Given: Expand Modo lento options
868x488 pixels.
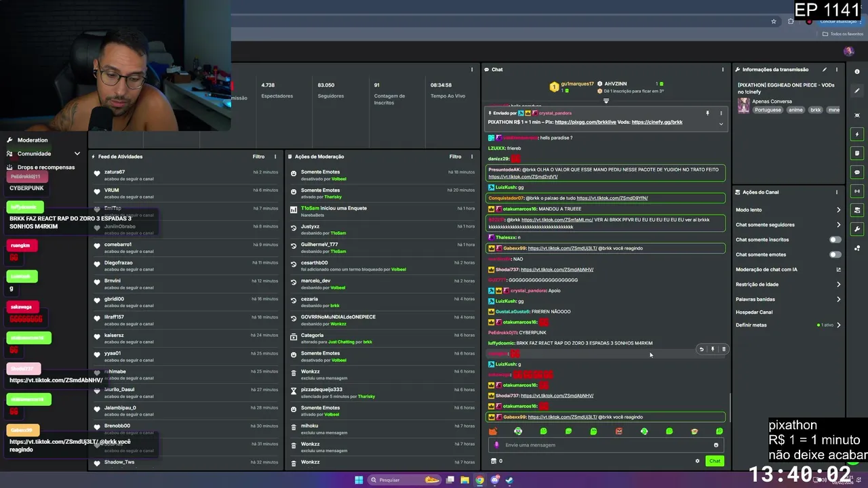Looking at the screenshot, I should (x=838, y=209).
